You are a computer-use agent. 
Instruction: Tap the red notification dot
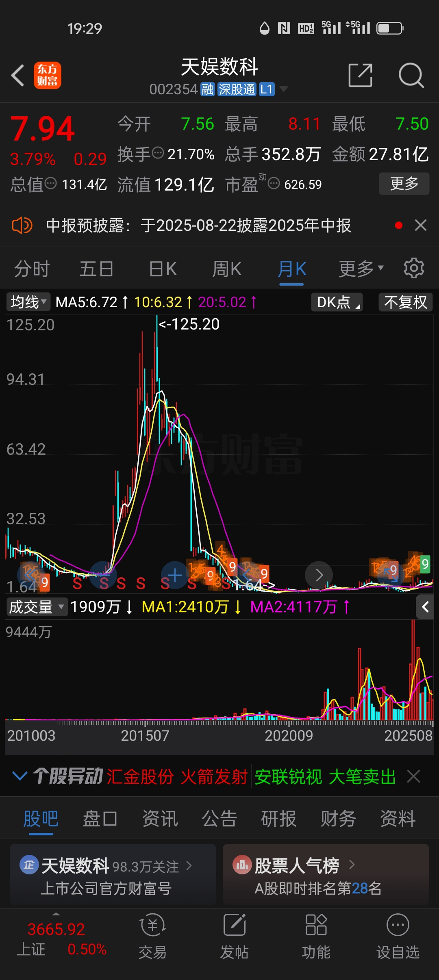(x=399, y=225)
